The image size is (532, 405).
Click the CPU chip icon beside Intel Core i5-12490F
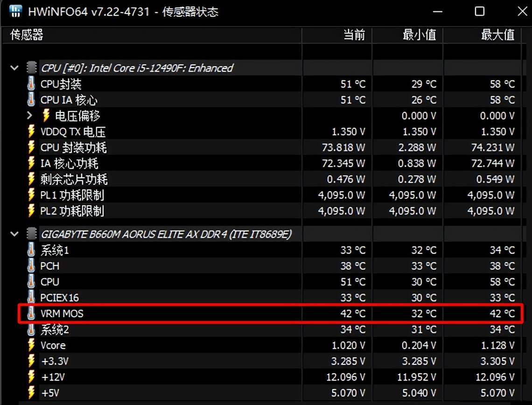pyautogui.click(x=32, y=68)
